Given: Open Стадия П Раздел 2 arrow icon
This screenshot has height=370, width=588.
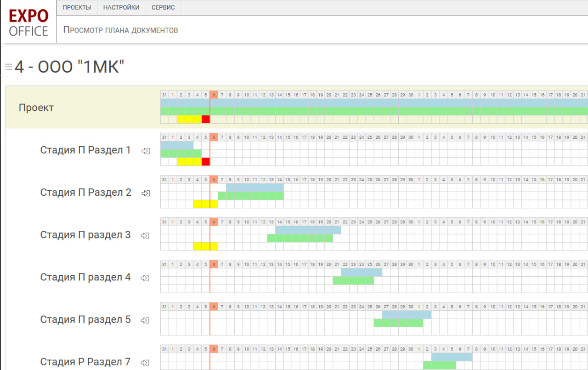Looking at the screenshot, I should coord(146,193).
